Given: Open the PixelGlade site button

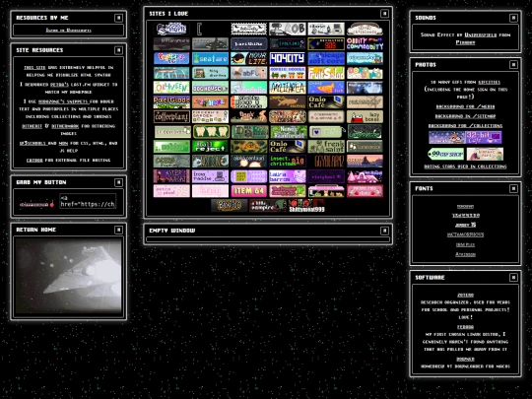Looking at the screenshot, I should (171, 102).
